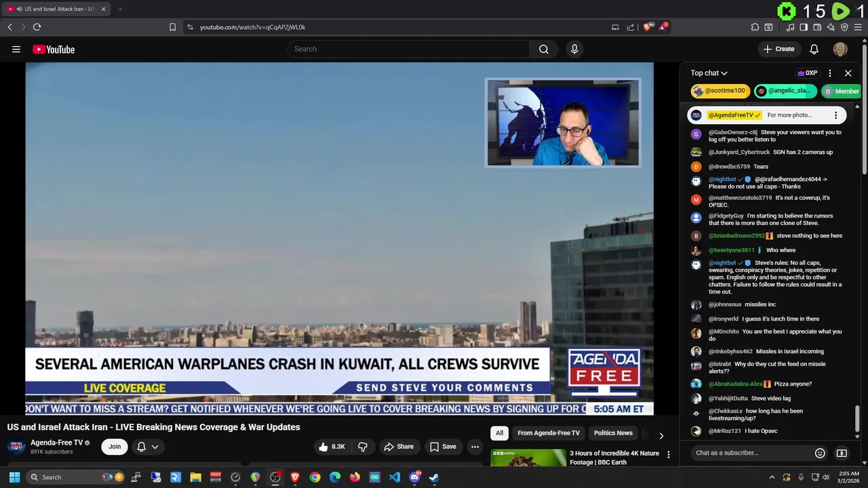868x488 pixels.
Task: Start voice search with the microphone
Action: (574, 49)
